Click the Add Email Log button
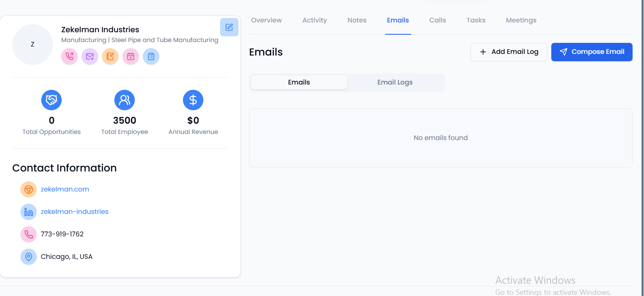 point(508,52)
